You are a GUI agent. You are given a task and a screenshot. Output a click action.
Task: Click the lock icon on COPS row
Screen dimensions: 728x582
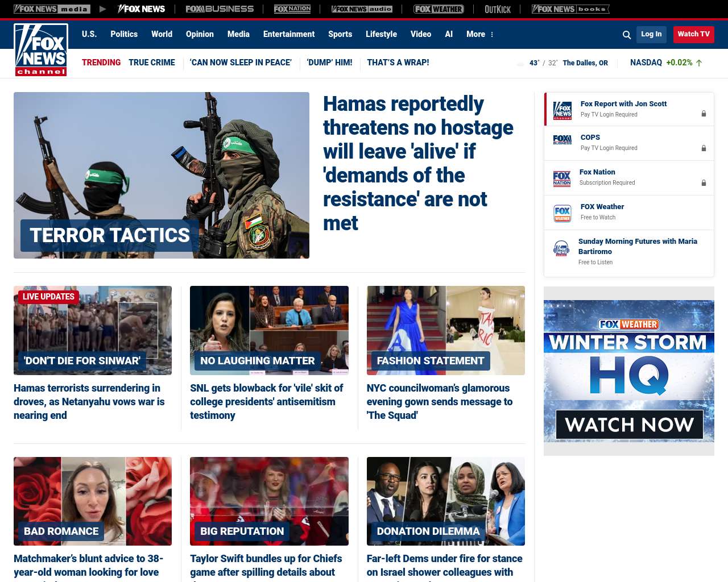704,148
